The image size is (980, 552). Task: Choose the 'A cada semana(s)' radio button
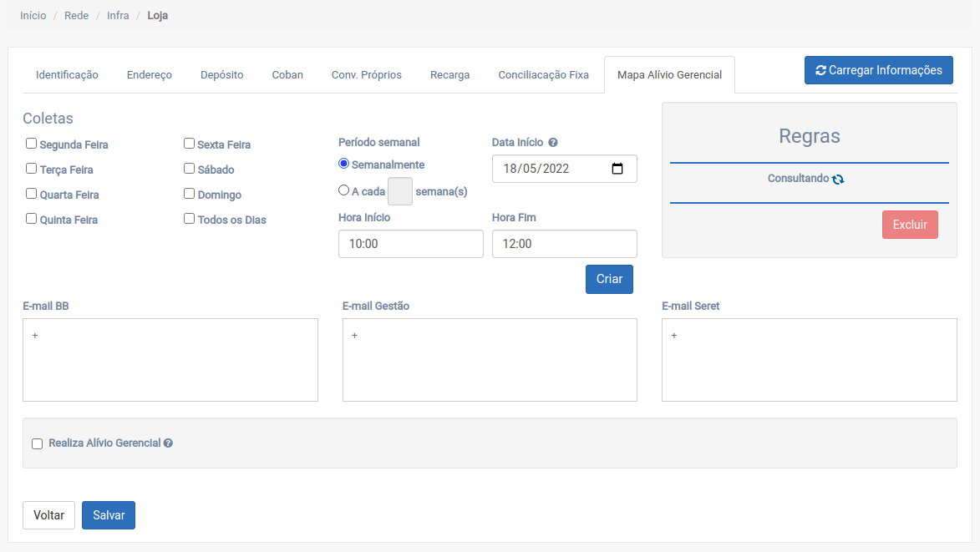point(343,190)
